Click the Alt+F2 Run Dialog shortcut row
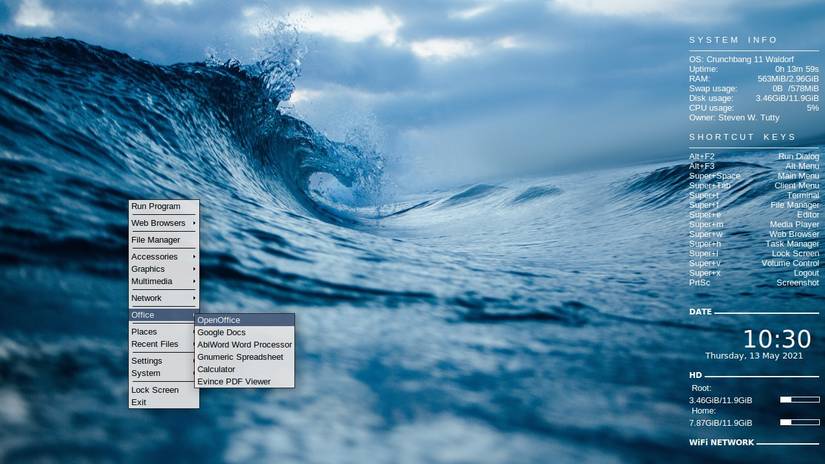This screenshot has height=464, width=825. pos(754,157)
